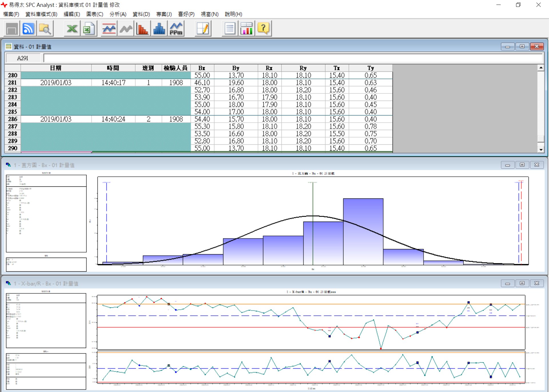549x392 pixels.
Task: Open the data entry grid editor icon
Action: (203, 28)
